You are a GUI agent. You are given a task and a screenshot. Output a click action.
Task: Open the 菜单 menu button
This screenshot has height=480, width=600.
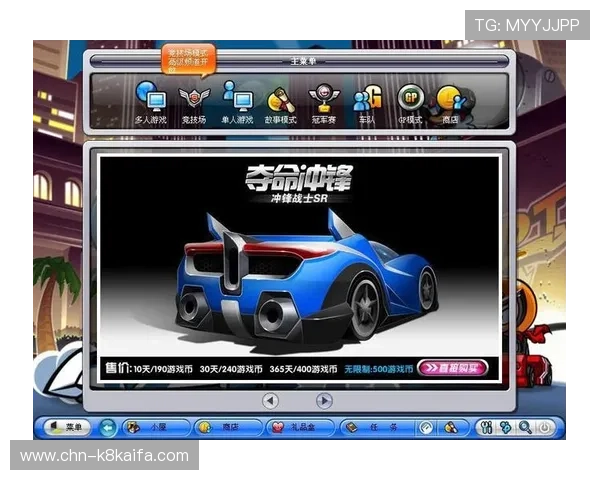[x=66, y=427]
